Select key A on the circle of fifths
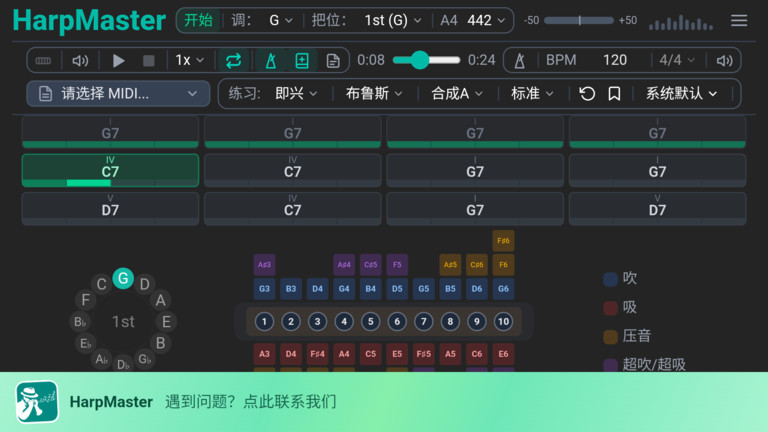The width and height of the screenshot is (768, 432). click(160, 300)
